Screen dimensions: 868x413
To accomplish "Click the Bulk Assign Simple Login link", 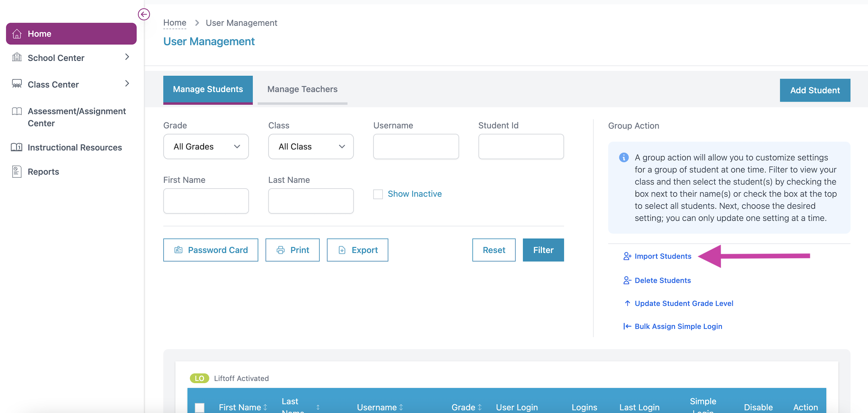I will pyautogui.click(x=678, y=326).
